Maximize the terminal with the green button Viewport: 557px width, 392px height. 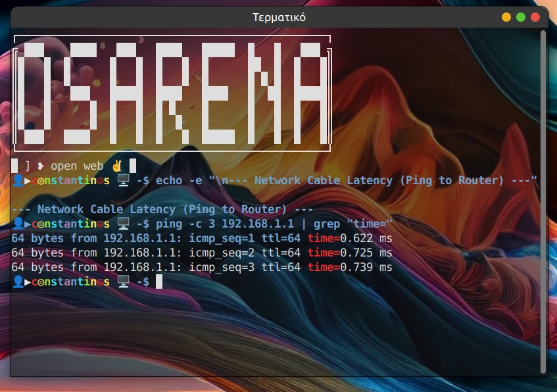[521, 17]
